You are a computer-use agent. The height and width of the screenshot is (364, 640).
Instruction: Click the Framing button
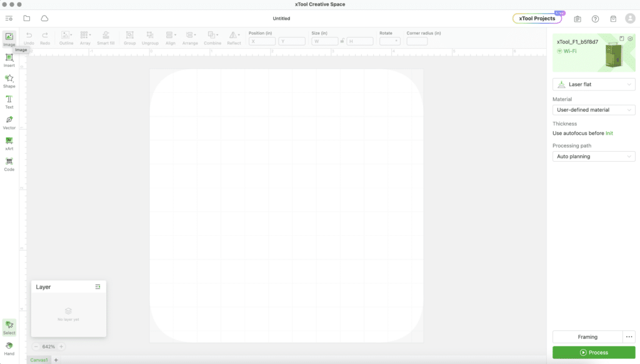point(587,337)
